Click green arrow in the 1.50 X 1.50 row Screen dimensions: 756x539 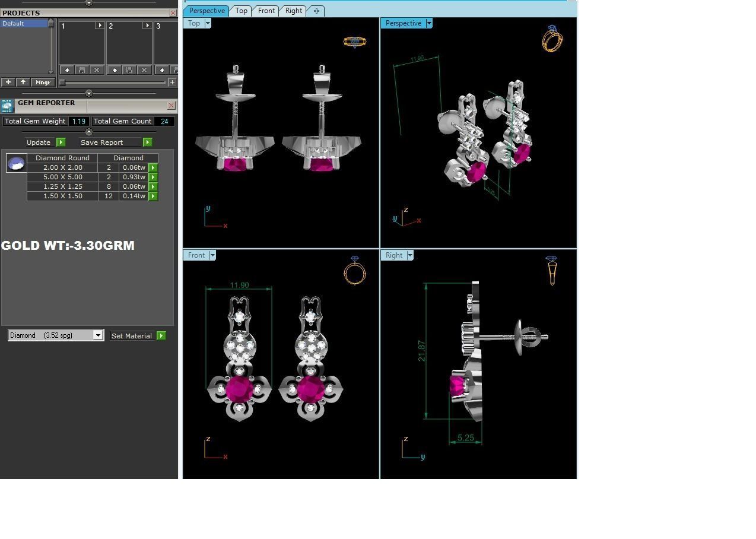153,196
